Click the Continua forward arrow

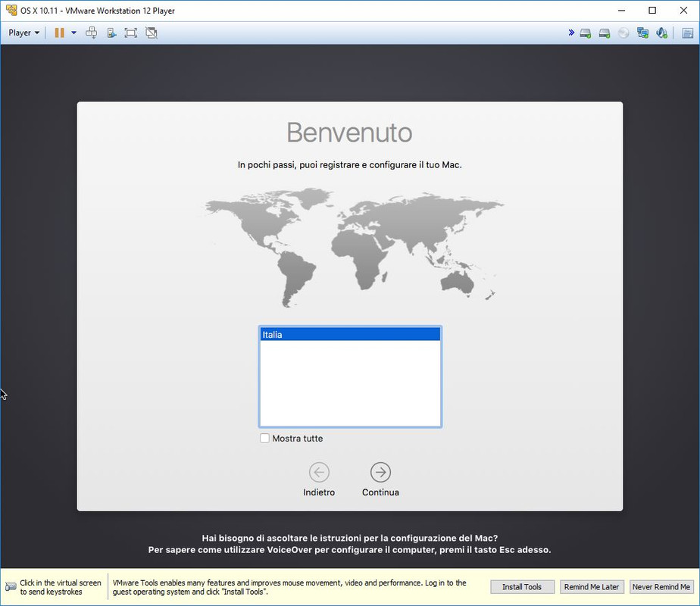tap(380, 472)
